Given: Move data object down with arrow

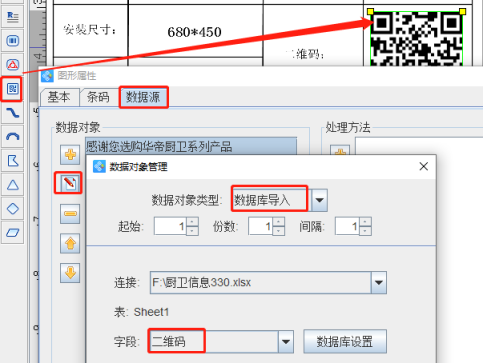Looking at the screenshot, I should (70, 273).
